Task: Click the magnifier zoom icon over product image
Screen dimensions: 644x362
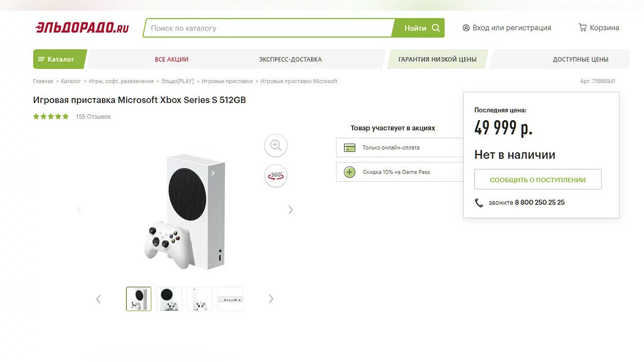Action: pyautogui.click(x=276, y=145)
